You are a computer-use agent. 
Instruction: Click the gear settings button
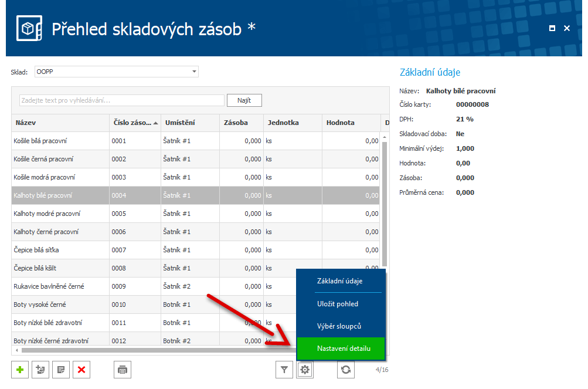[x=305, y=370]
